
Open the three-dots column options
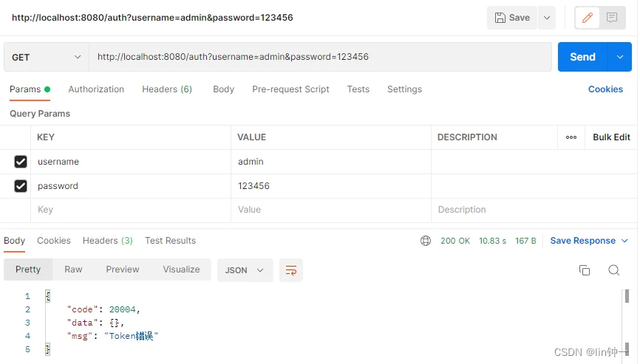pyautogui.click(x=571, y=137)
